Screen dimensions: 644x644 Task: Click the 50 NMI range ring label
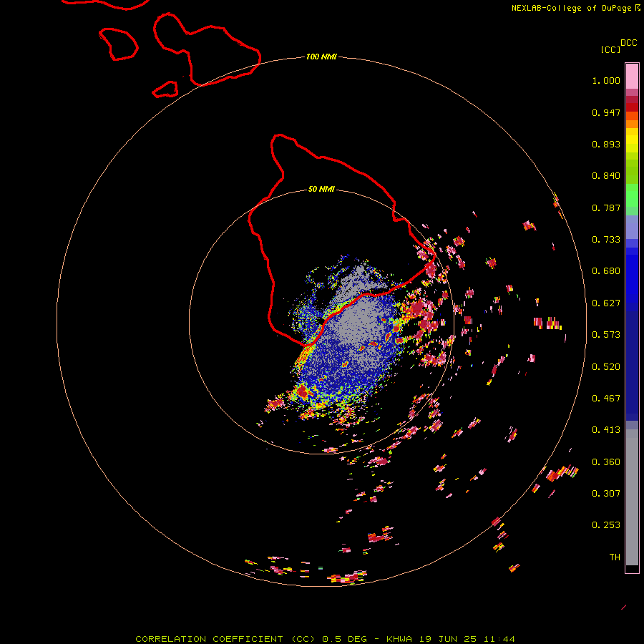pos(321,189)
